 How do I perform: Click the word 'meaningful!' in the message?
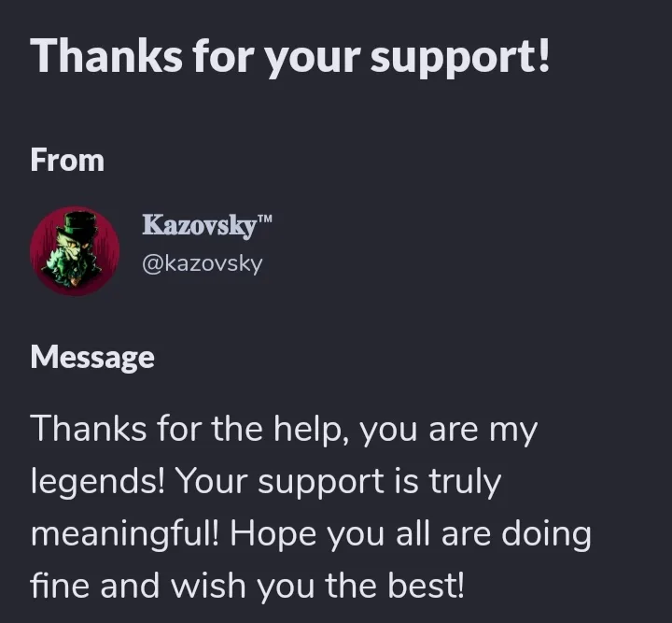(x=124, y=534)
